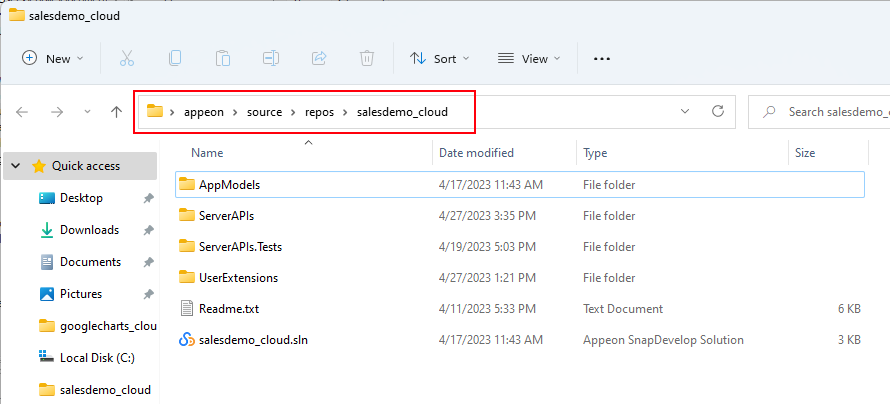Click the Paste clipboard icon
The width and height of the screenshot is (890, 404).
pyautogui.click(x=223, y=58)
